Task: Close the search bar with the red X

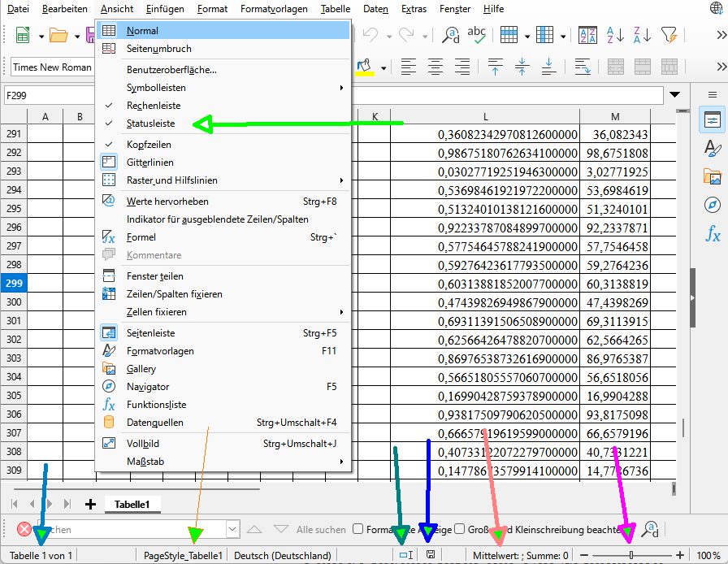Action: click(x=24, y=529)
